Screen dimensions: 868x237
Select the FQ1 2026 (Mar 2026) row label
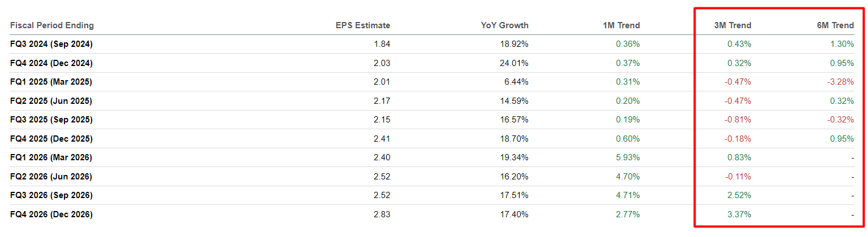click(x=51, y=157)
